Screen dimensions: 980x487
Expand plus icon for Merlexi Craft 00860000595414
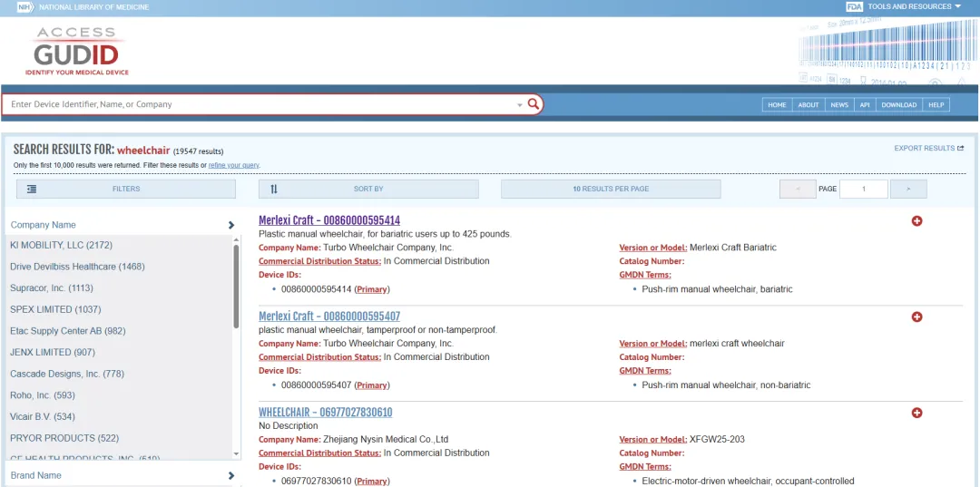coord(916,221)
